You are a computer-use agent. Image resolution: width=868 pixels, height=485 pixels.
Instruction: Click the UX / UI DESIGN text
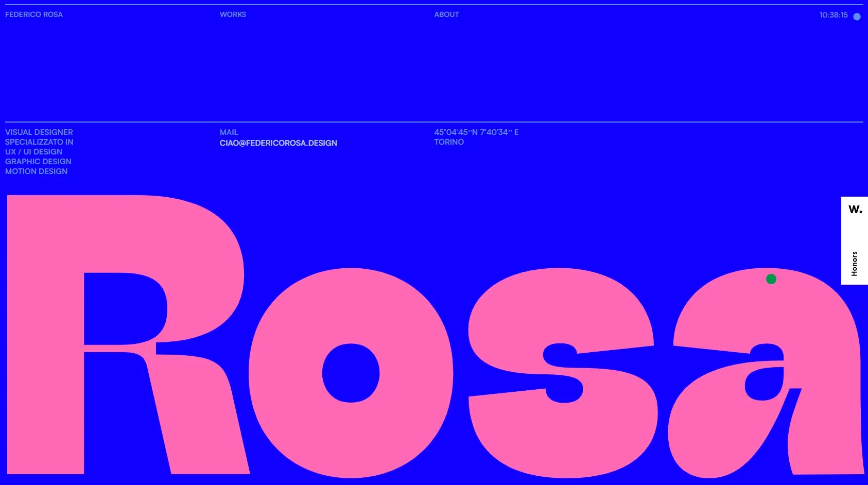33,152
